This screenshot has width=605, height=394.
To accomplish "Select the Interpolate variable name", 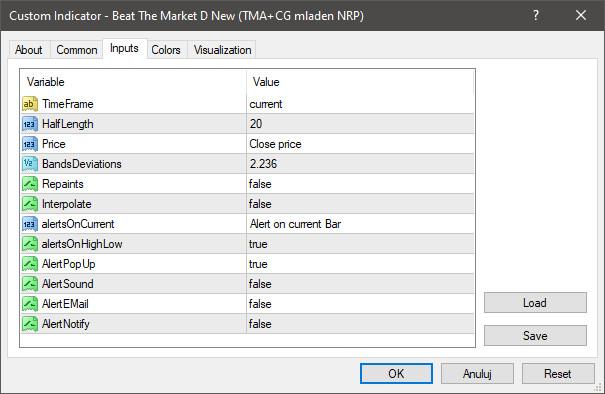I will click(67, 204).
